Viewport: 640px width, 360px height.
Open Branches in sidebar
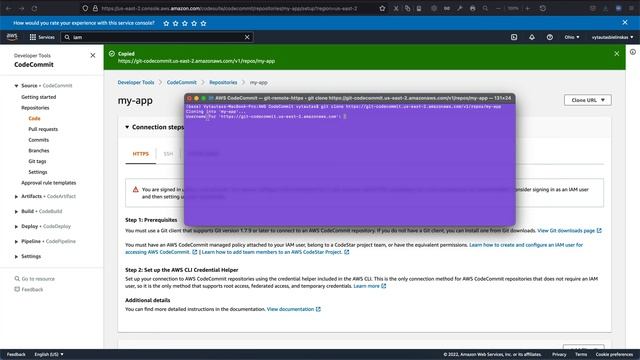point(39,151)
